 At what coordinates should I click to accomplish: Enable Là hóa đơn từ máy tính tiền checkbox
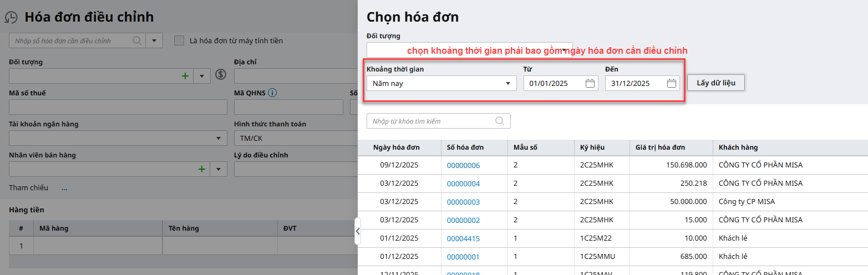coord(179,40)
